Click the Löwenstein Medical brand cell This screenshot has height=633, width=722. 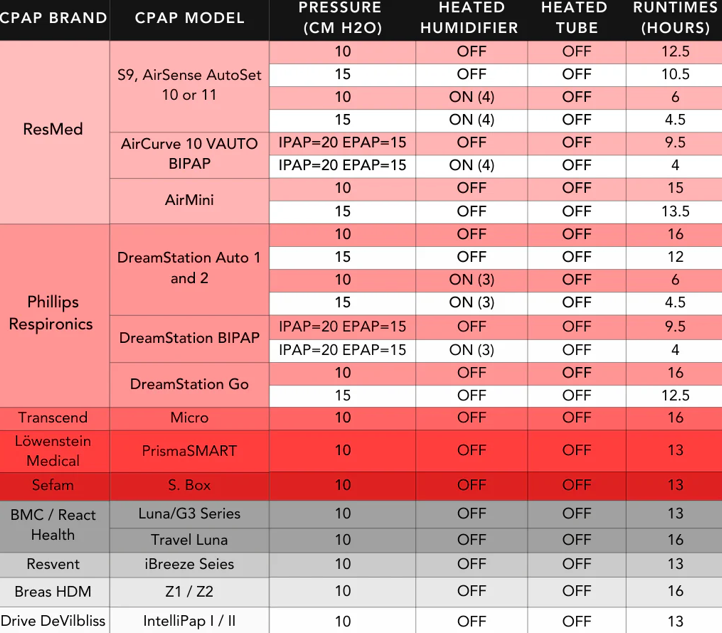[x=53, y=450]
